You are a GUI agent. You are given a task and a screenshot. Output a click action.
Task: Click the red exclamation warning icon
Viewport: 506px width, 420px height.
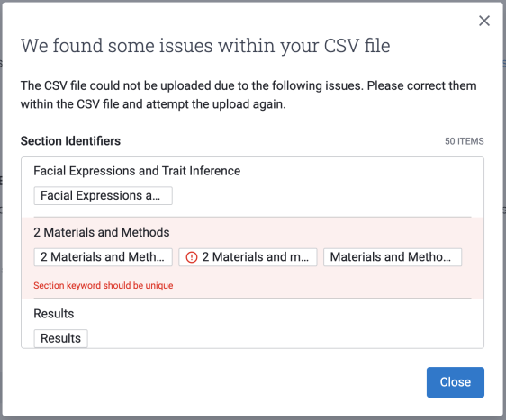[x=192, y=257]
